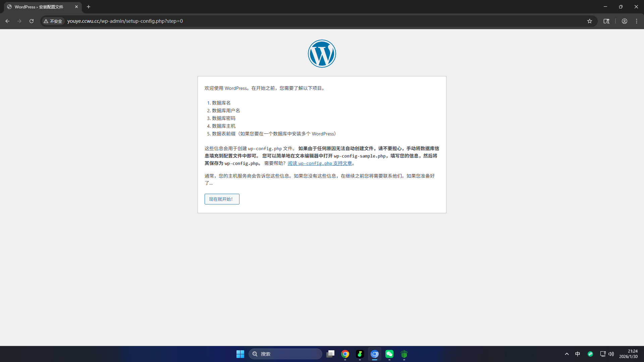This screenshot has height=362, width=644.
Task: Click the WordPress logo
Action: pyautogui.click(x=322, y=54)
